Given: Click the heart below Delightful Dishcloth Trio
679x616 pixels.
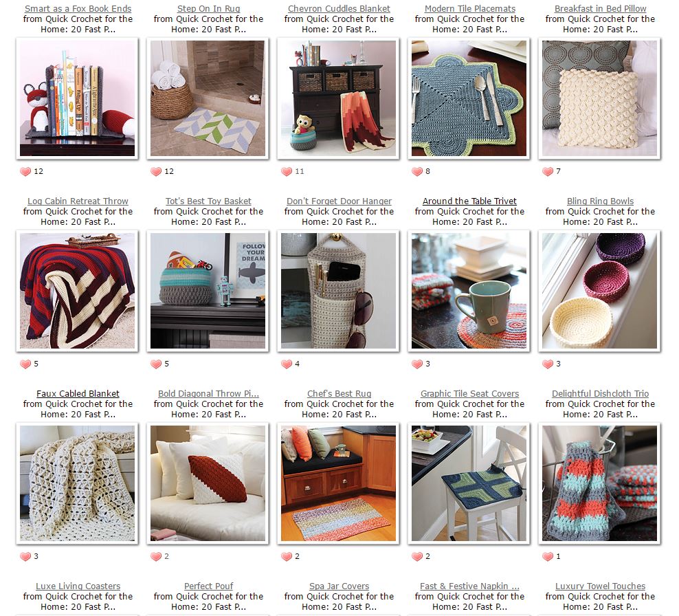Looking at the screenshot, I should coord(548,556).
